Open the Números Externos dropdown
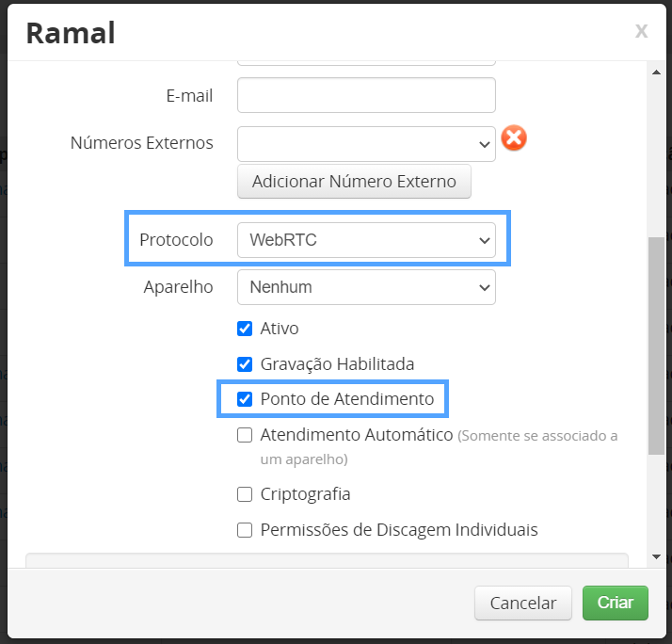672x644 pixels. tap(366, 144)
